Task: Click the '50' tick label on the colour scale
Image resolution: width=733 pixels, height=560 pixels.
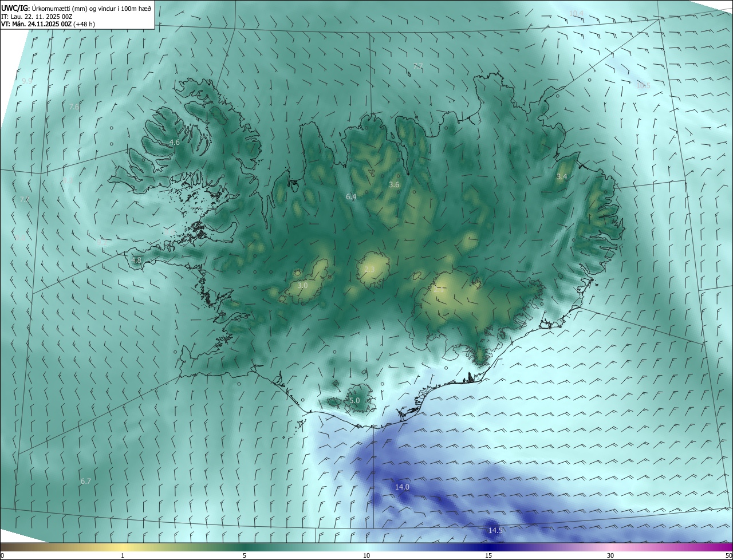Action: (728, 555)
